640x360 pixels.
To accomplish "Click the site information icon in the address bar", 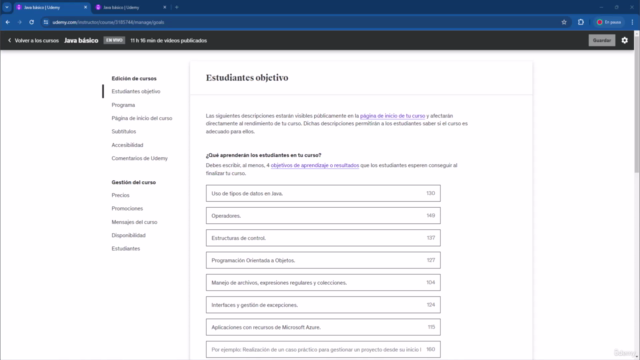I will point(46,22).
